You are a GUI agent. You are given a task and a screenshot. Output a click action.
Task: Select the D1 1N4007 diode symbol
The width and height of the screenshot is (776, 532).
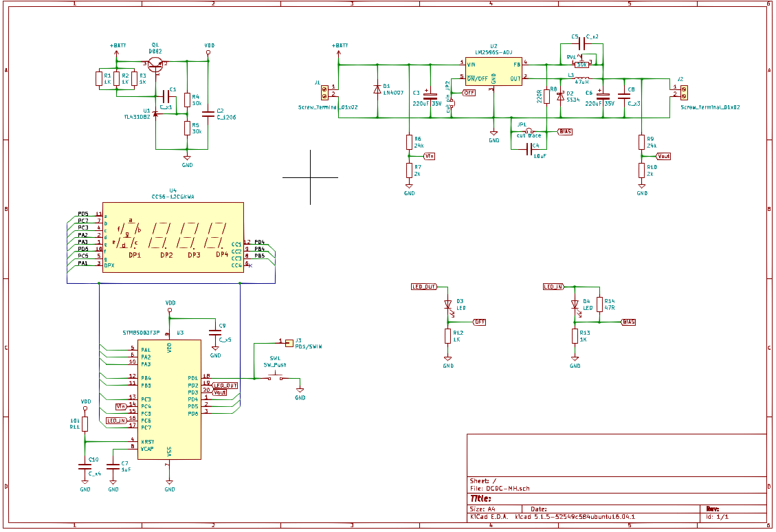tap(377, 89)
